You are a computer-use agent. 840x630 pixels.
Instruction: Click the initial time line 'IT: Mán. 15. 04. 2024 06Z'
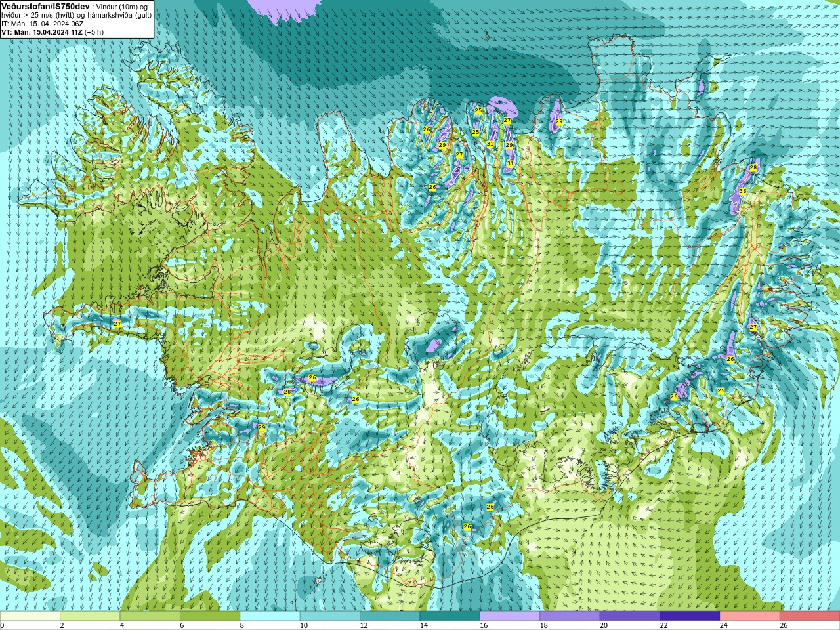click(42, 24)
